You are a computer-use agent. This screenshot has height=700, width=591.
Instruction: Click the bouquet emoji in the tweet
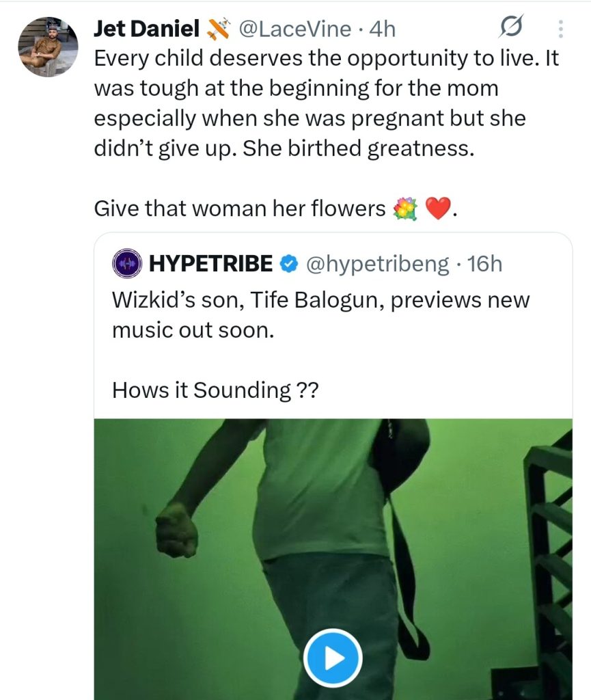[405, 208]
